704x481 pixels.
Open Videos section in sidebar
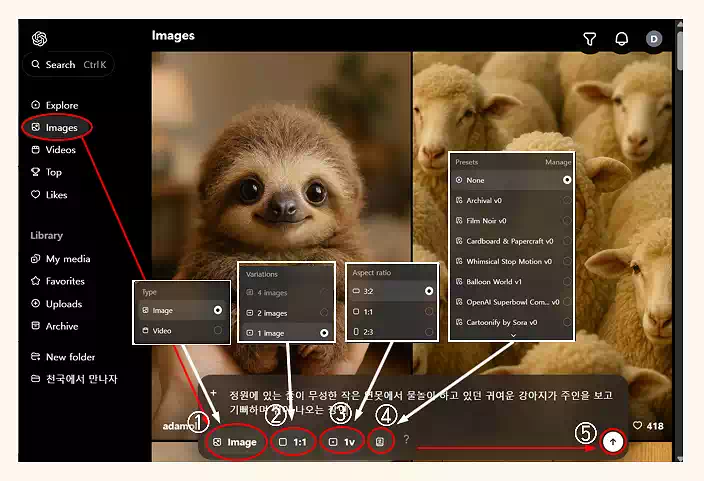[60, 150]
